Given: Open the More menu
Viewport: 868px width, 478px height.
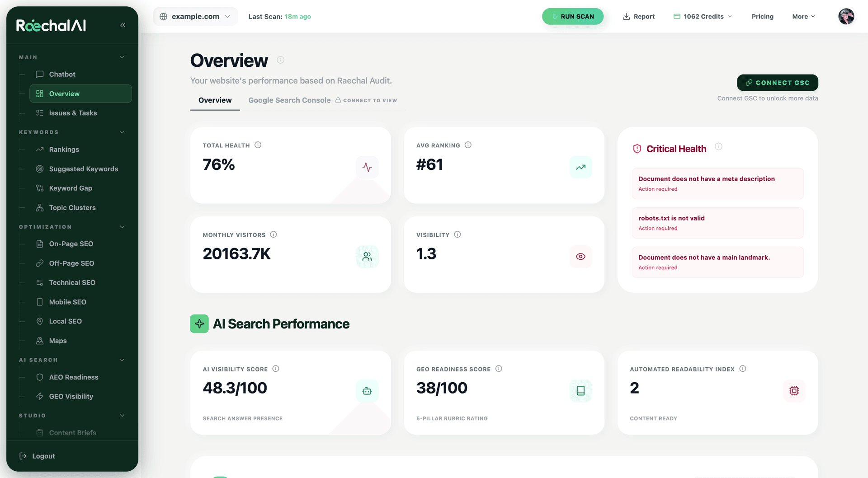Looking at the screenshot, I should 803,16.
